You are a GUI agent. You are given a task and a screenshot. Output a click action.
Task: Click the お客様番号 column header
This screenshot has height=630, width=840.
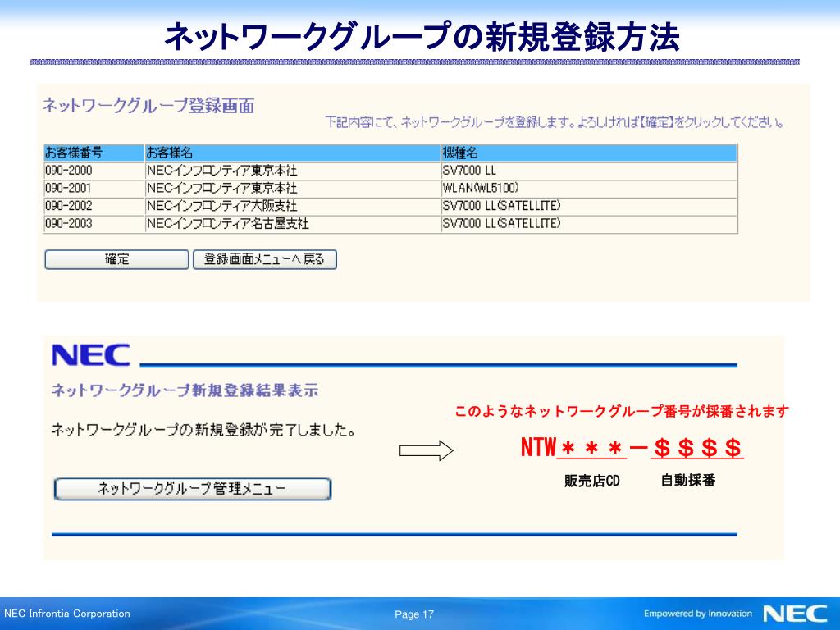tap(94, 153)
